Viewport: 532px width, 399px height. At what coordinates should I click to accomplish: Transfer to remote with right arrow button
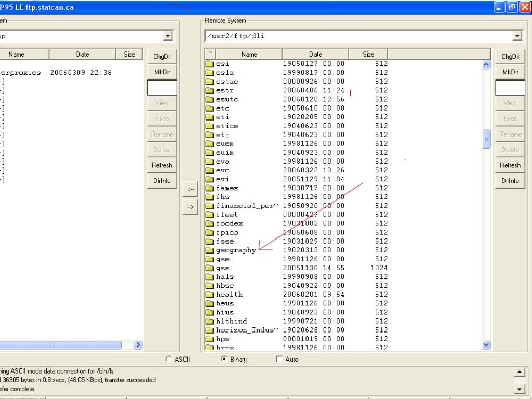tap(190, 207)
